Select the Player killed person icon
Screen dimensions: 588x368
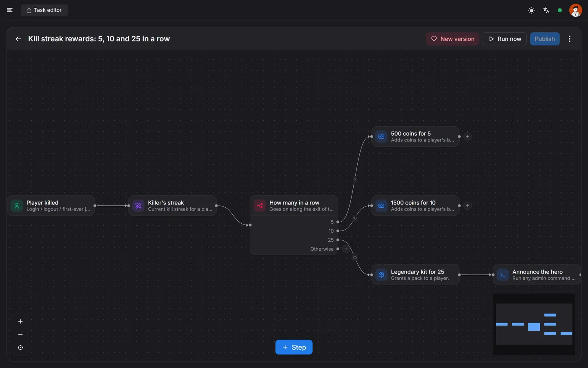(17, 206)
